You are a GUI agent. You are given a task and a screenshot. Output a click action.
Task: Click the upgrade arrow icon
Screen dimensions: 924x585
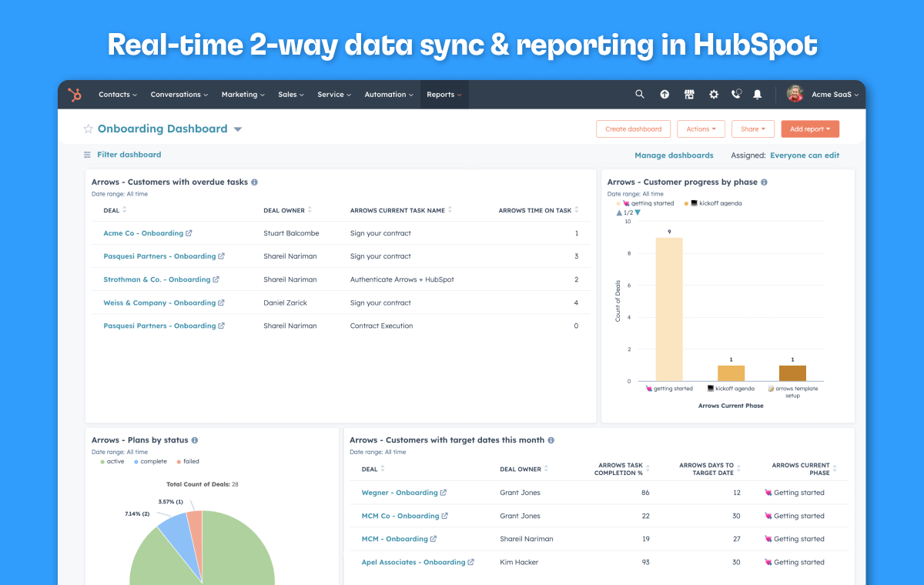pyautogui.click(x=665, y=94)
